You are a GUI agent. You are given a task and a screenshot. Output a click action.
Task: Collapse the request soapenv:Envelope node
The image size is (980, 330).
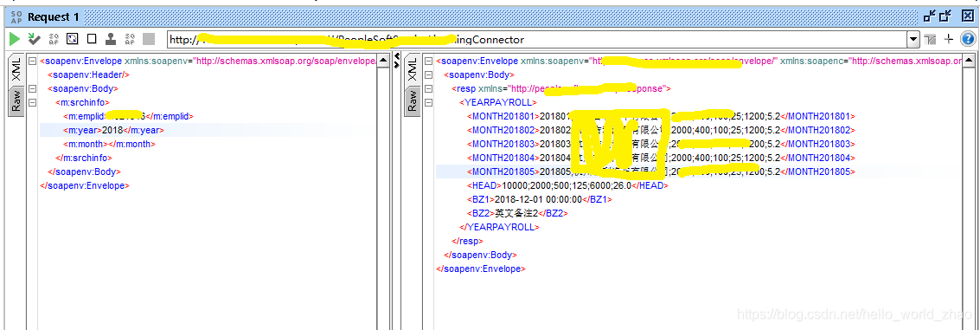[32, 61]
